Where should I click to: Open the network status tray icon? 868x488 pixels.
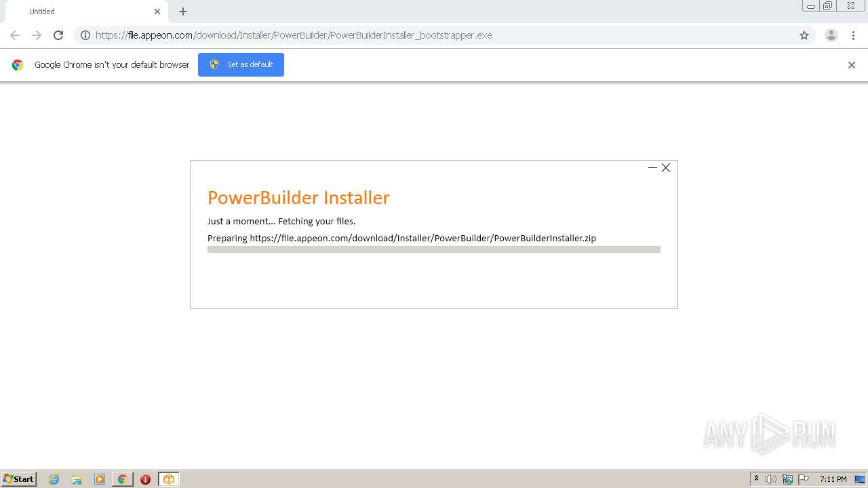tap(787, 479)
